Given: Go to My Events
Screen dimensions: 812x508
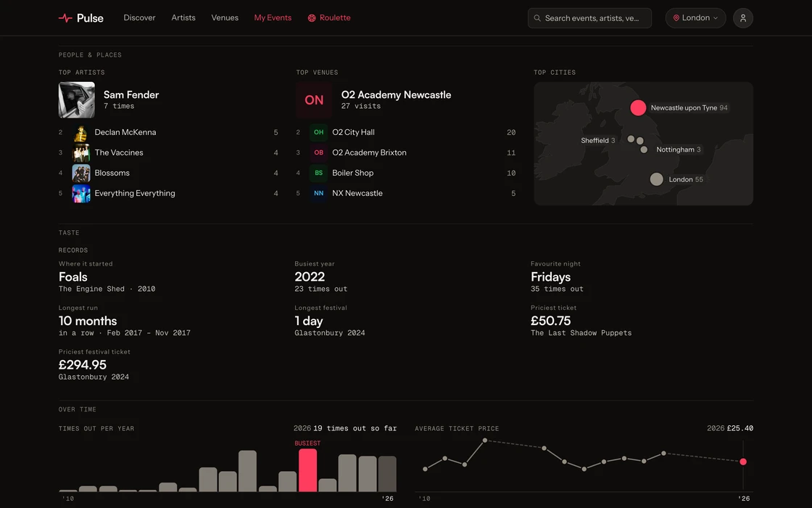Looking at the screenshot, I should coord(273,17).
